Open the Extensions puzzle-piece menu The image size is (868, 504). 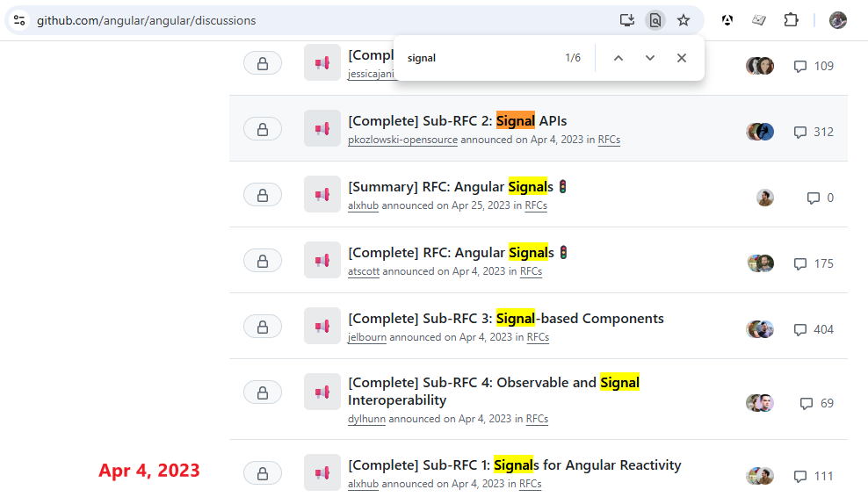click(791, 20)
